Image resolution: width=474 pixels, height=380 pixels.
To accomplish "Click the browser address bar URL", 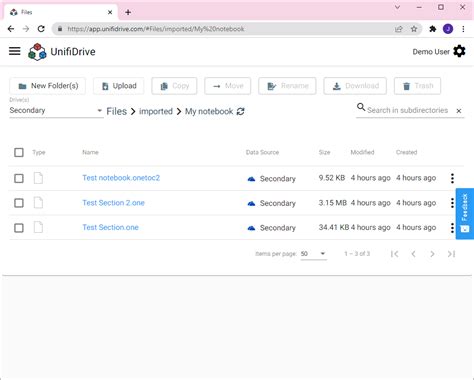I will pos(156,29).
